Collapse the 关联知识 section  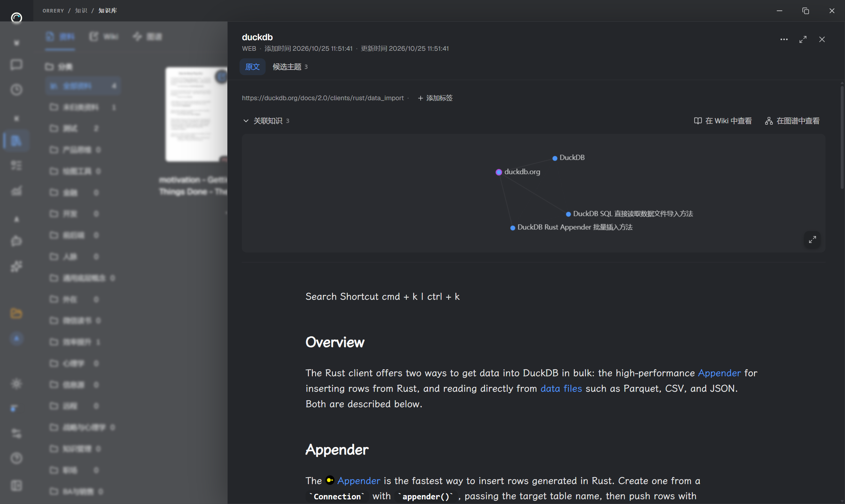(x=246, y=121)
